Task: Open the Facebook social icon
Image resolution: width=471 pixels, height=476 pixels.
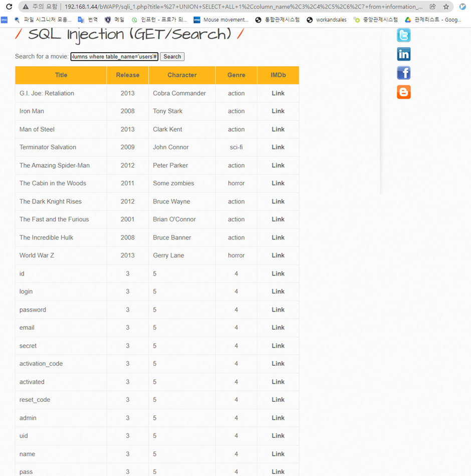Action: click(403, 73)
